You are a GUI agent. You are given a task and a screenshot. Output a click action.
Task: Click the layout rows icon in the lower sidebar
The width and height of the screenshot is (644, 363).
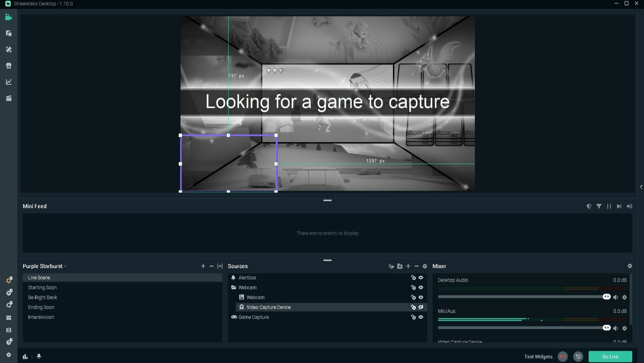pos(9,318)
